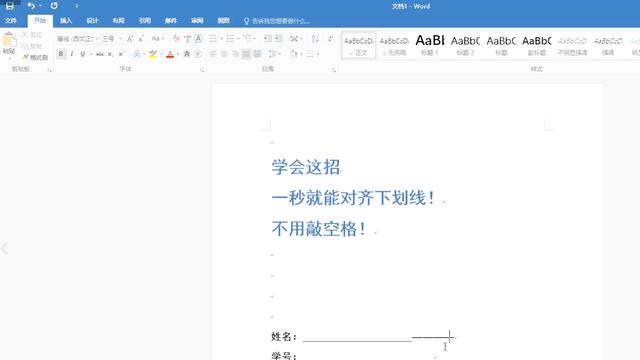Click the Character Border A icon
The height and width of the screenshot is (360, 640).
point(198,39)
